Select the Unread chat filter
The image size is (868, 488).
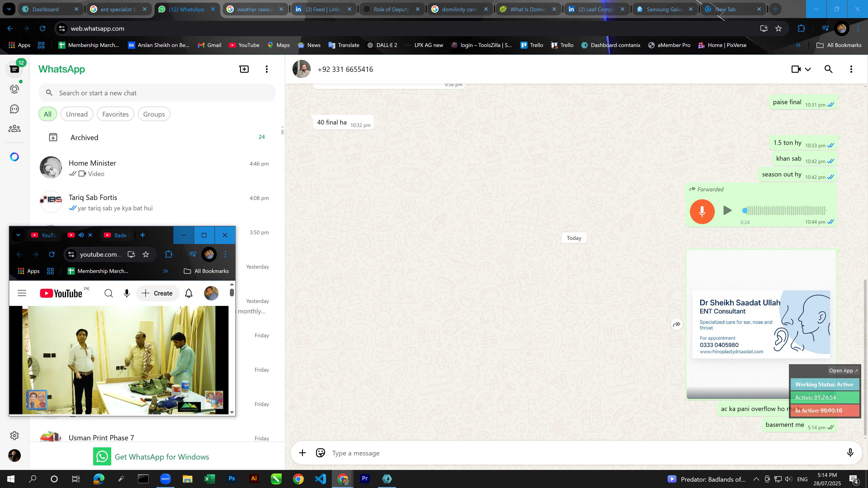[x=77, y=114]
